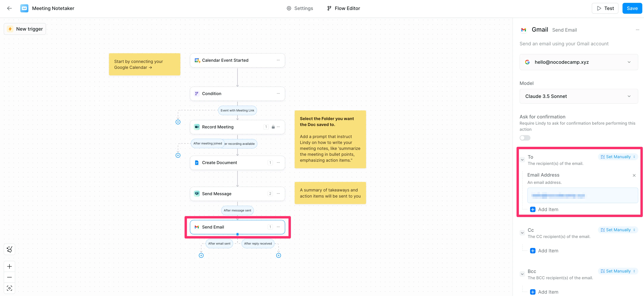Screen dimensions: 644x296
Task: Click the fit-to-view focus icon
Action: [x=9, y=288]
